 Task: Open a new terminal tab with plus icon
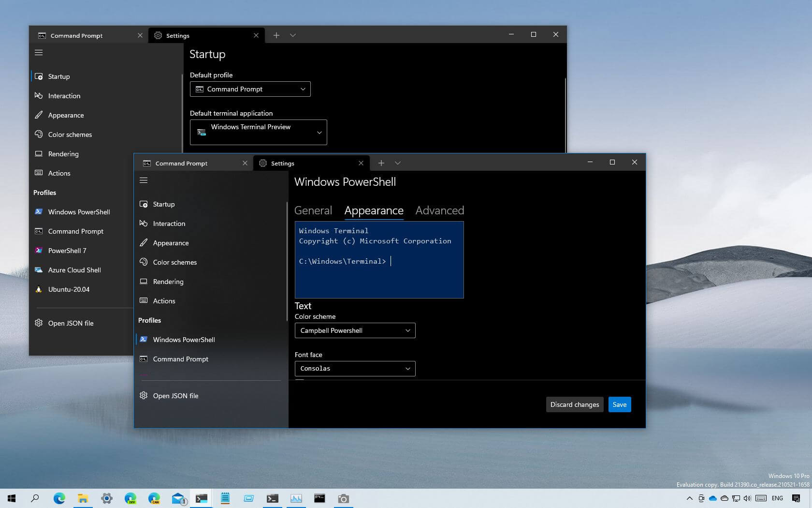pyautogui.click(x=381, y=163)
